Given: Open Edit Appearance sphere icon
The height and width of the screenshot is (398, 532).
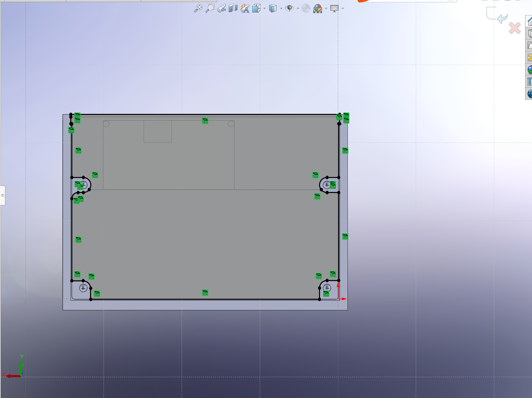Looking at the screenshot, I should [306, 8].
